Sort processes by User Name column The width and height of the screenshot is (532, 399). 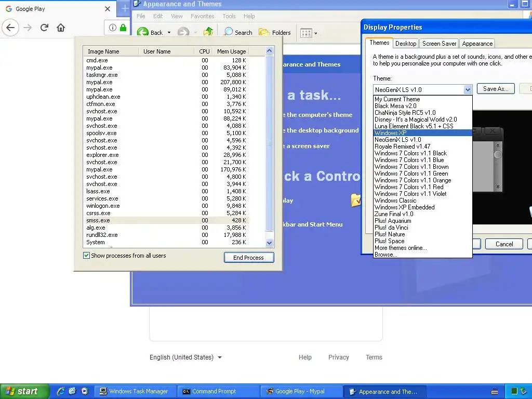pyautogui.click(x=166, y=51)
